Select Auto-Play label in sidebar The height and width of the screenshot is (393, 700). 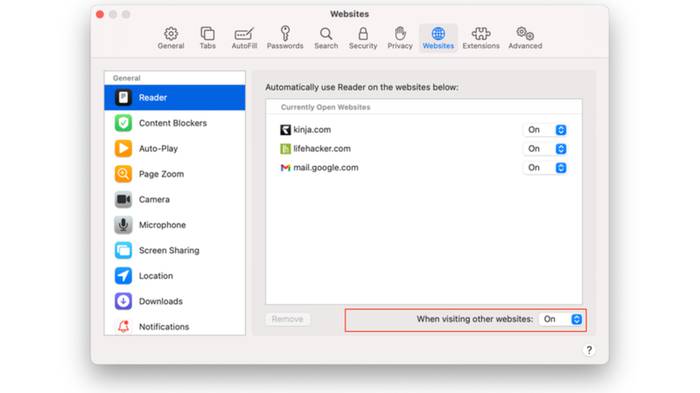pos(158,148)
